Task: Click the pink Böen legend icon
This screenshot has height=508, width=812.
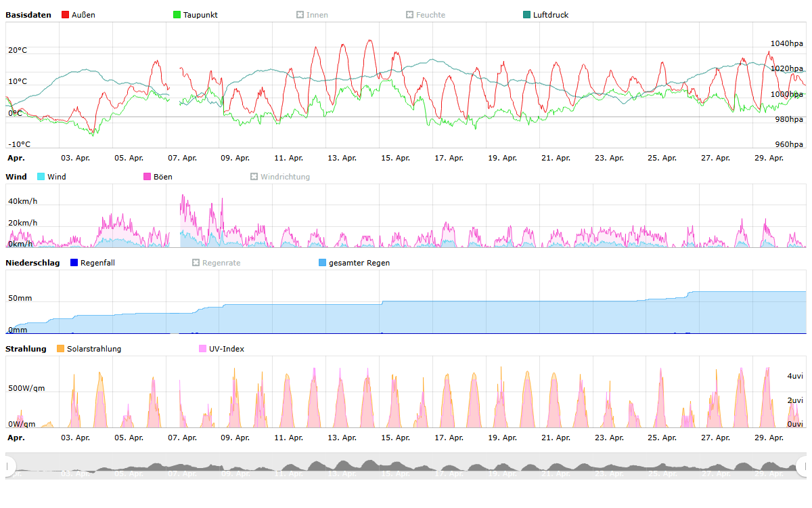Action: [x=148, y=177]
